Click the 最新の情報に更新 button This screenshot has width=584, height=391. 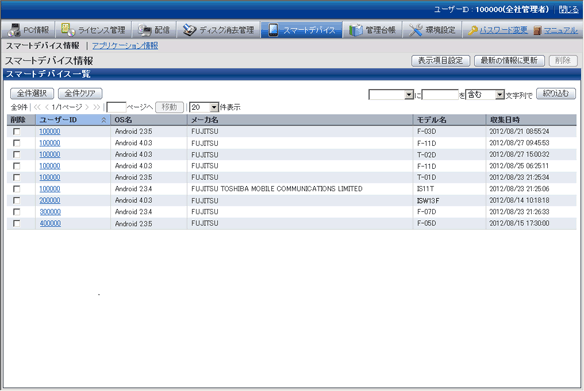[x=509, y=60]
